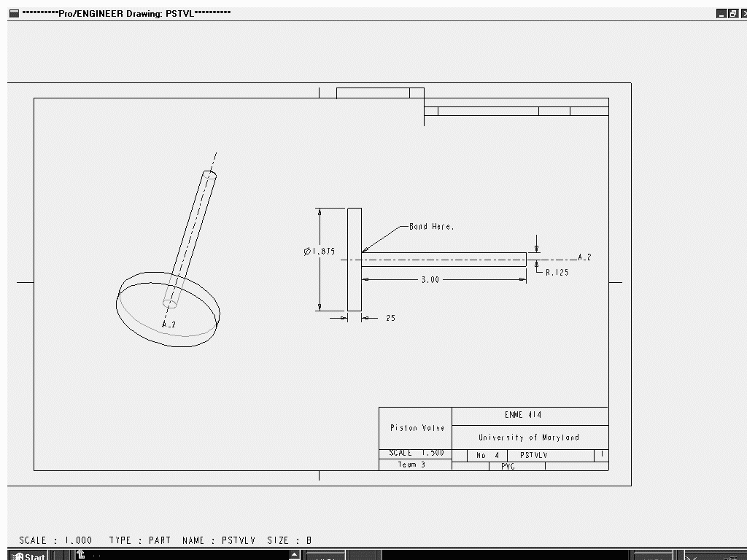747x560 pixels.
Task: Click 'University of Maryland' in title block
Action: point(529,437)
